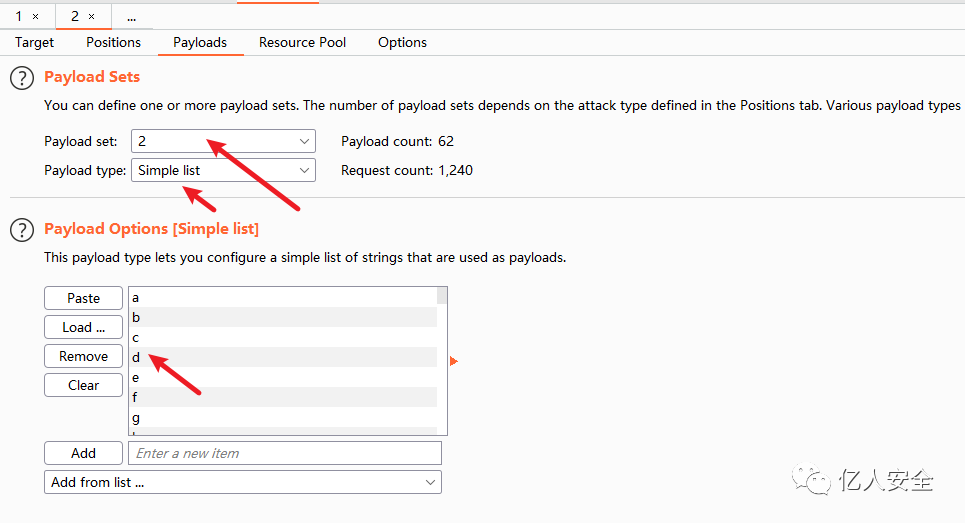Viewport: 965px width, 523px height.
Task: Select payload item d
Action: [283, 357]
